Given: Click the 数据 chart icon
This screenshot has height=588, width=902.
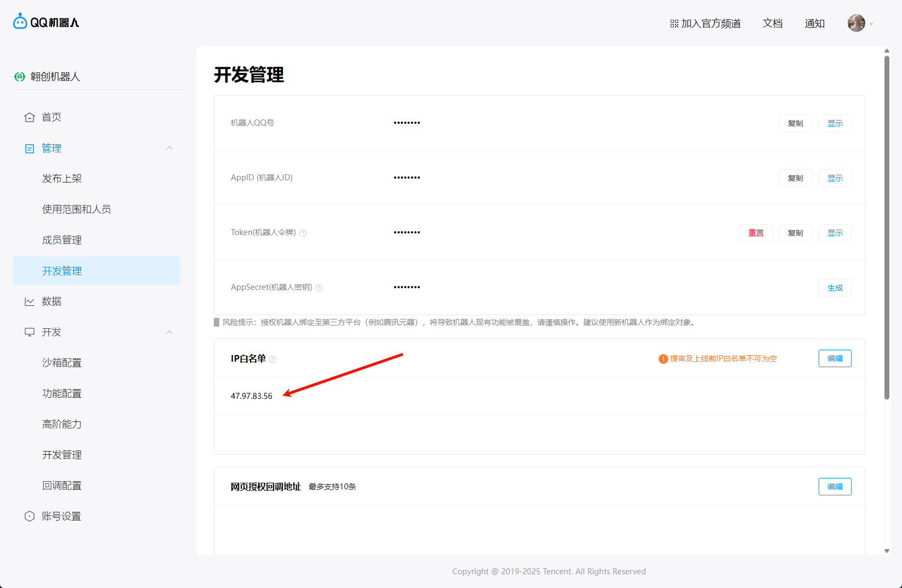Looking at the screenshot, I should [x=30, y=301].
